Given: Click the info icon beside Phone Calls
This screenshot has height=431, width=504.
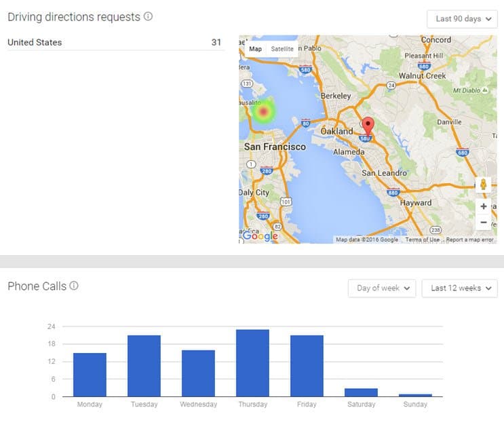Looking at the screenshot, I should [x=74, y=286].
